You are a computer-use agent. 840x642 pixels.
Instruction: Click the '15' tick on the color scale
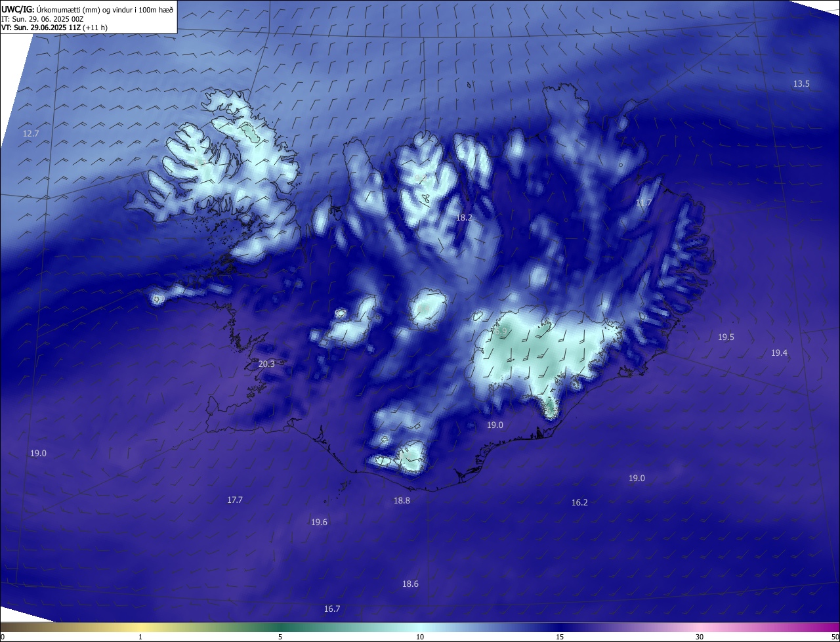560,637
